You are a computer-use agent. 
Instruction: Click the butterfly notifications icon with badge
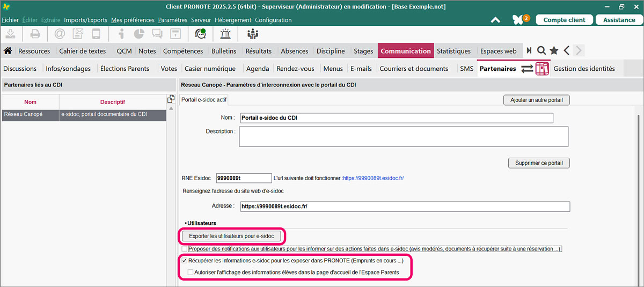tap(520, 19)
